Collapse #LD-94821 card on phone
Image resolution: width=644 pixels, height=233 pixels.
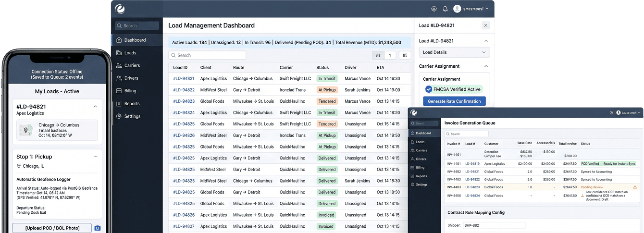pos(95,107)
